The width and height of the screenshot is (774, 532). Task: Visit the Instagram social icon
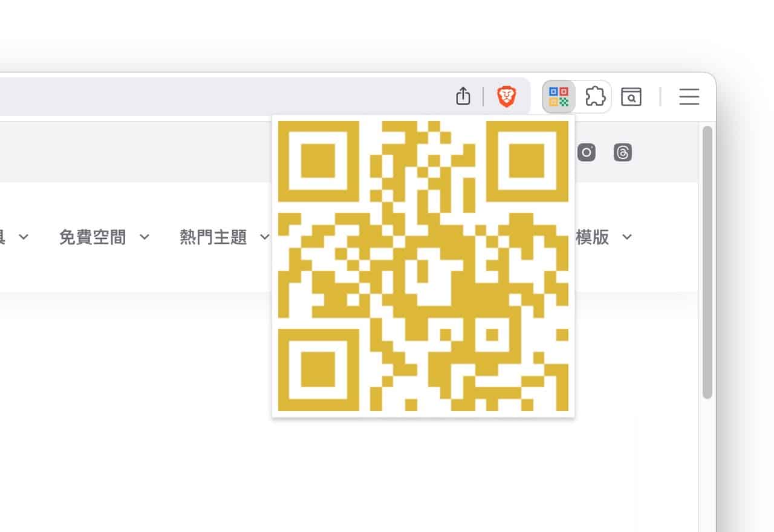(586, 152)
